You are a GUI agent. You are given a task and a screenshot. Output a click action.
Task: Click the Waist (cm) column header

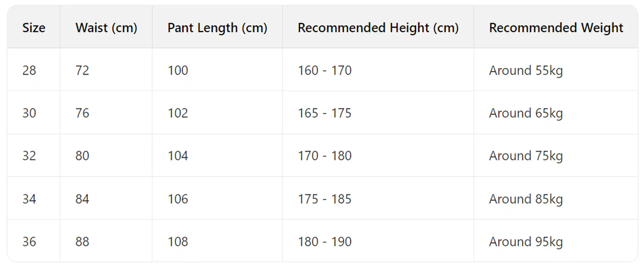click(x=106, y=28)
